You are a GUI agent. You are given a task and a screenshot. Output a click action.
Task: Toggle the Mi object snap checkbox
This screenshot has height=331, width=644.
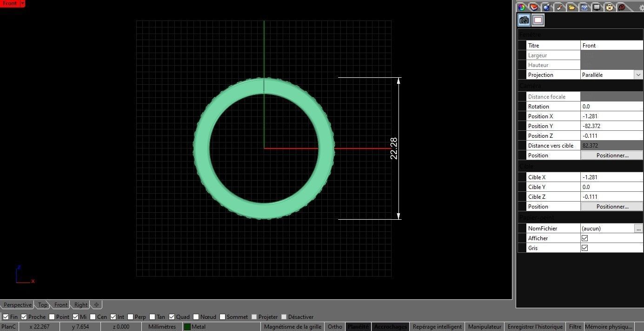pos(75,317)
